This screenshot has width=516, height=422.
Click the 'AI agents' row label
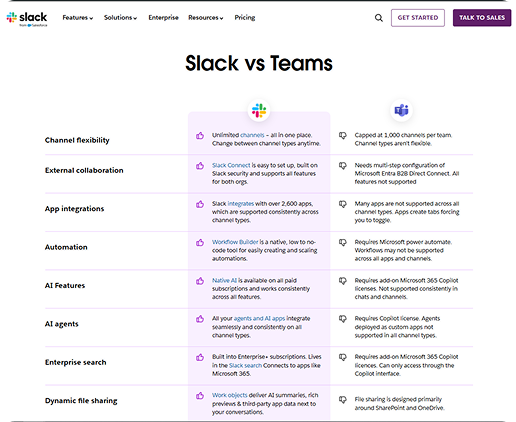(x=61, y=324)
